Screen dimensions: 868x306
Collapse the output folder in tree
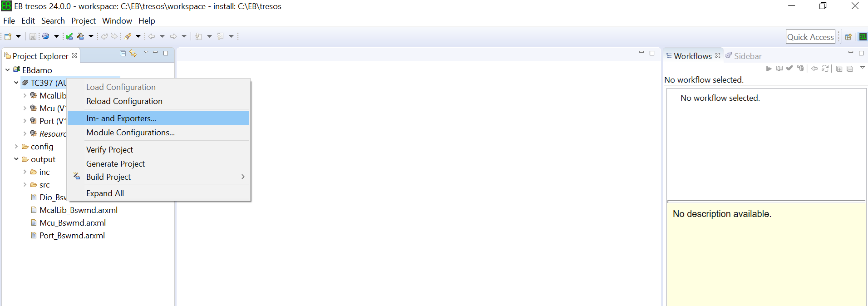(x=16, y=159)
